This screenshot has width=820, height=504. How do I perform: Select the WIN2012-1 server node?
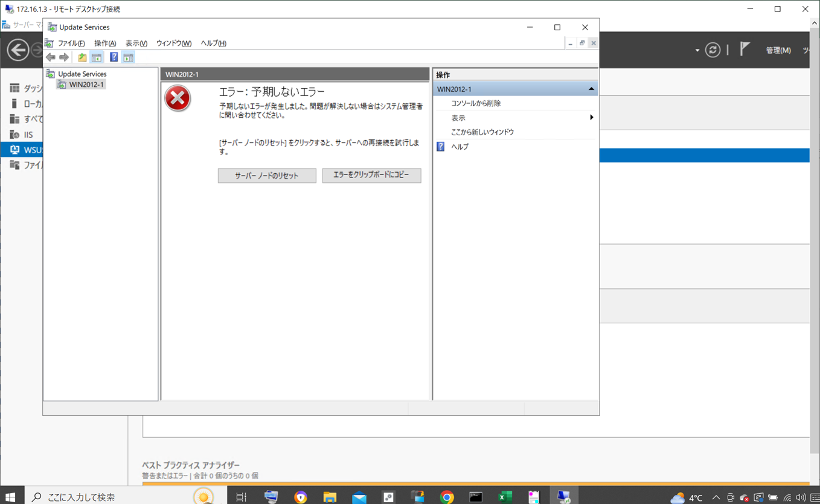tap(86, 85)
